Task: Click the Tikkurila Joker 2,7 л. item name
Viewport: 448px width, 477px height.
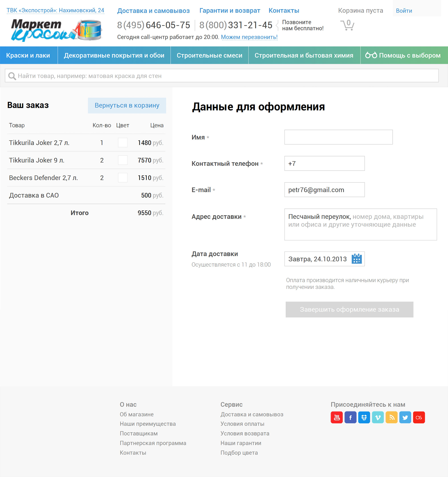Action: (39, 143)
